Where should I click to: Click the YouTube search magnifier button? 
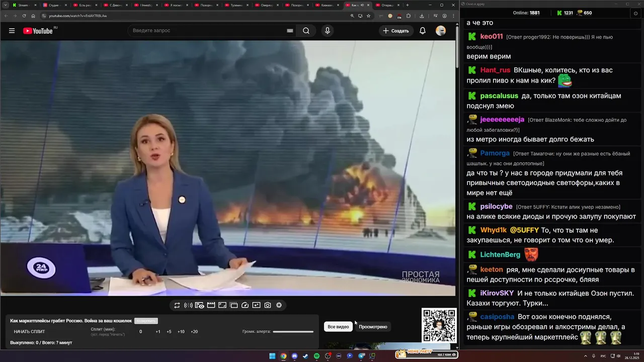(306, 31)
